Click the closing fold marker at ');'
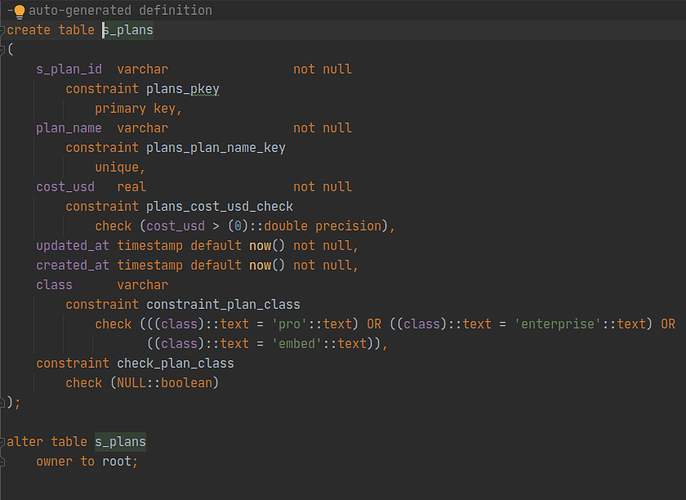The image size is (686, 500). click(x=2, y=402)
